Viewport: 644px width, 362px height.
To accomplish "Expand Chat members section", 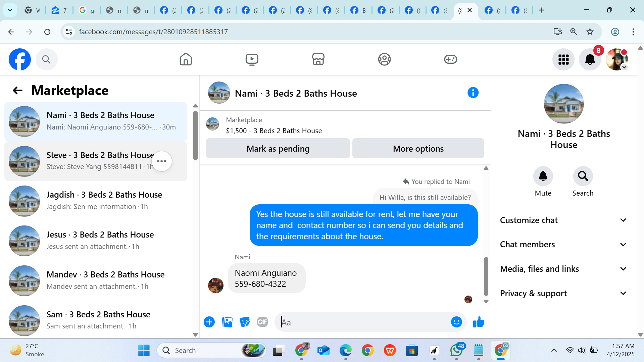I will point(563,245).
